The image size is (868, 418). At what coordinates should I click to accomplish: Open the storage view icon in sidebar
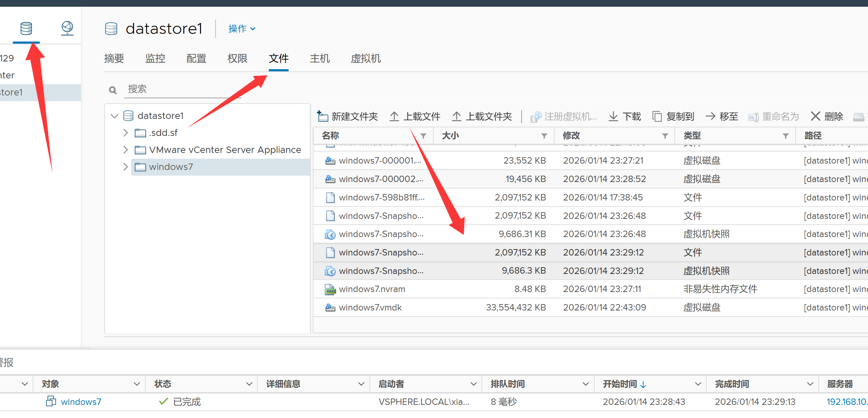[26, 28]
